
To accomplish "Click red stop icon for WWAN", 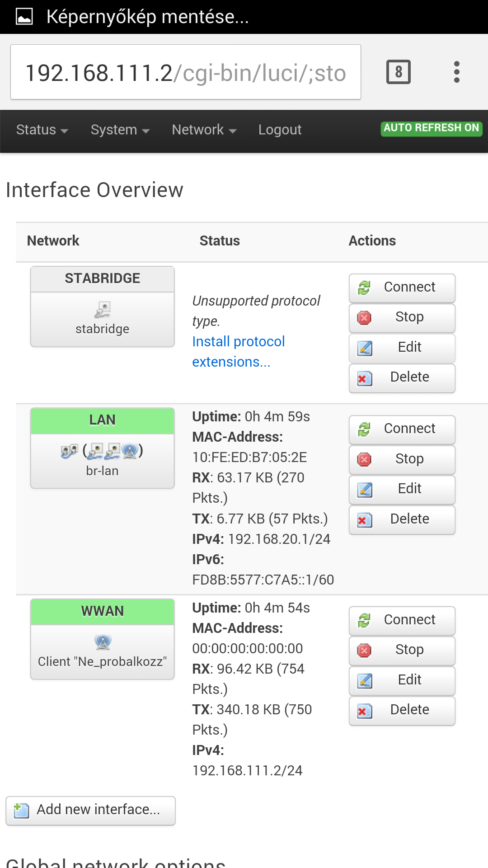I will click(364, 650).
